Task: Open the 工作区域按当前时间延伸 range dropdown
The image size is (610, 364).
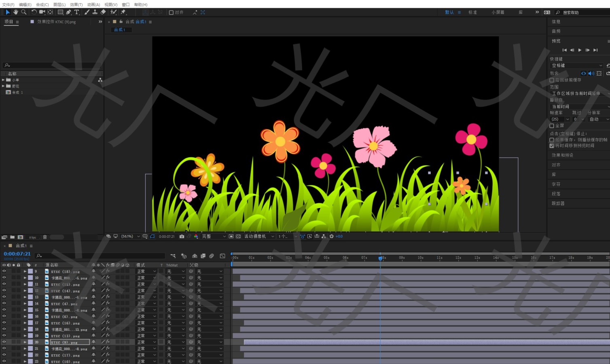Action: (580, 93)
